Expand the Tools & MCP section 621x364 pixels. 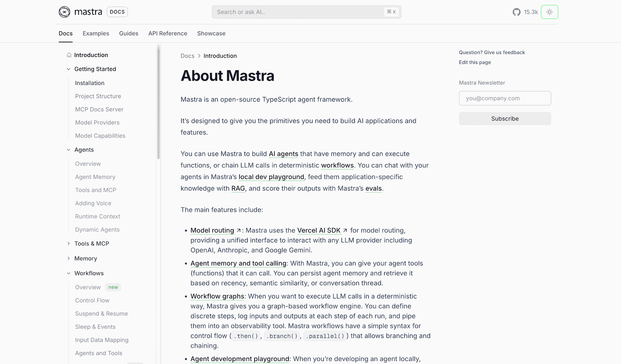pyautogui.click(x=69, y=244)
